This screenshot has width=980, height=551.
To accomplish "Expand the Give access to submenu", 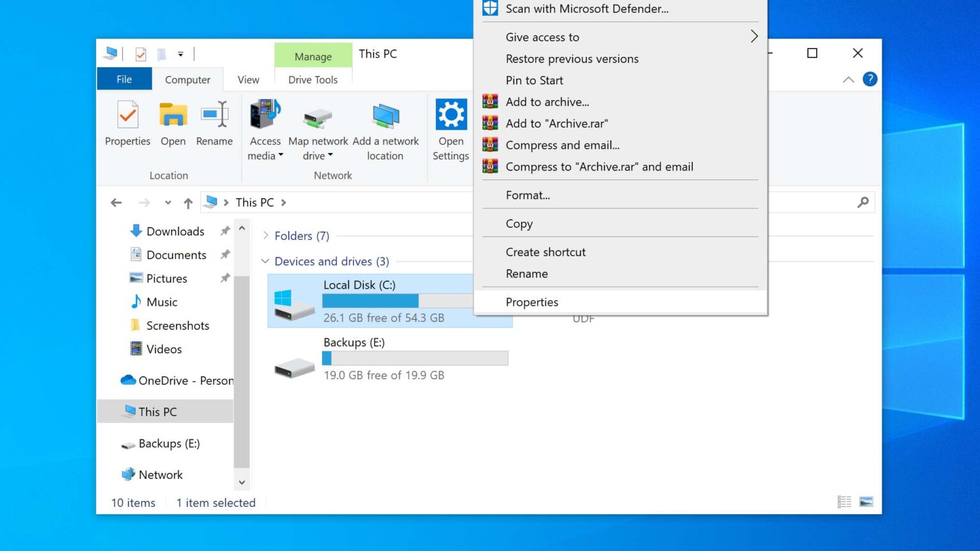I will coord(542,37).
